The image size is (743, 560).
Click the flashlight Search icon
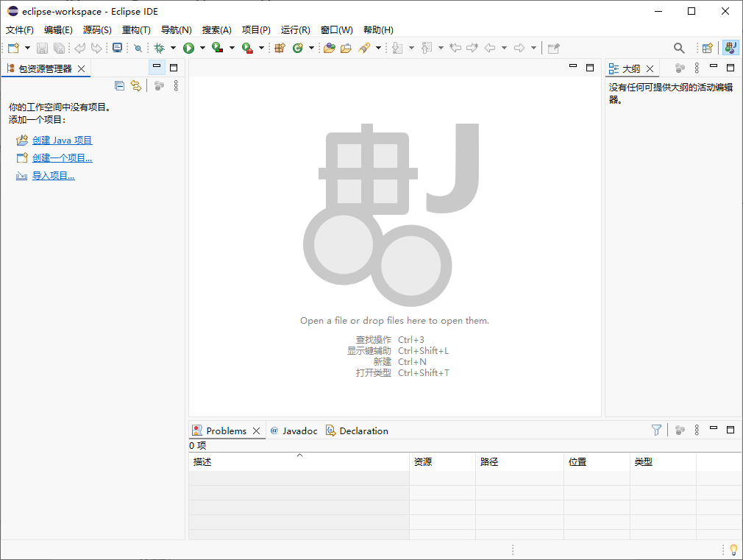point(364,48)
